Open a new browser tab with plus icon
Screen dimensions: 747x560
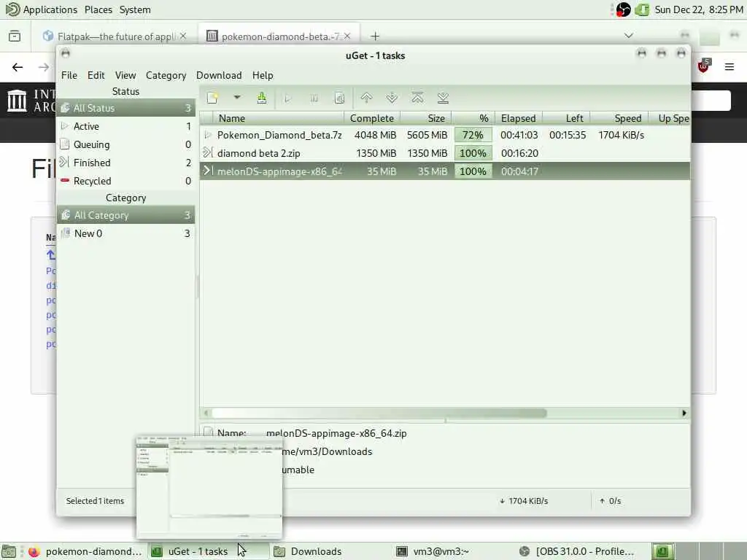[376, 36]
